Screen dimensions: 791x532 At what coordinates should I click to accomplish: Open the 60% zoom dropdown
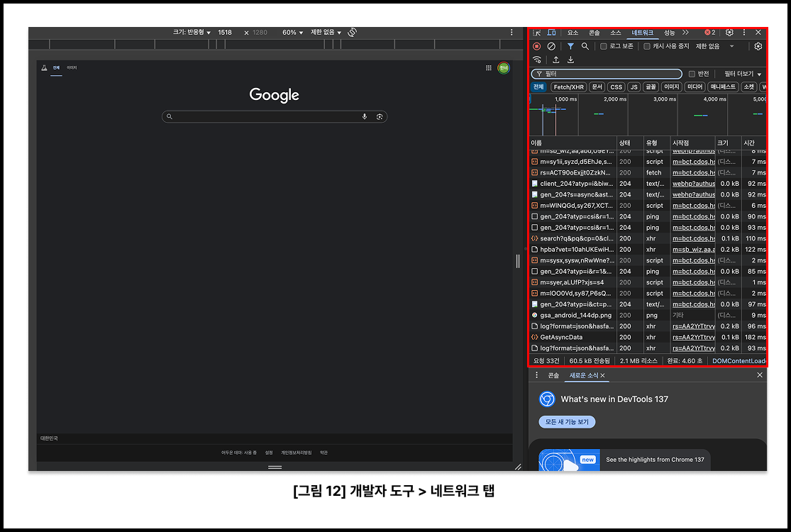[x=292, y=32]
